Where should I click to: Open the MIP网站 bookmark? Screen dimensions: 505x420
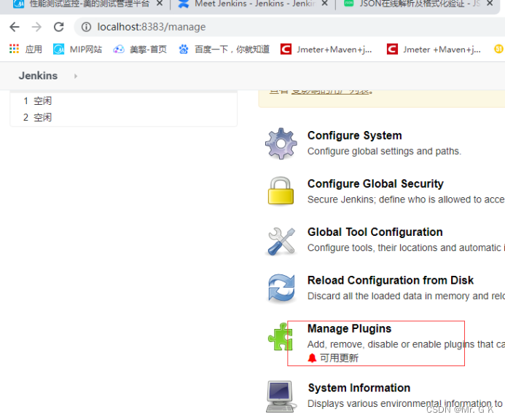tap(78, 49)
